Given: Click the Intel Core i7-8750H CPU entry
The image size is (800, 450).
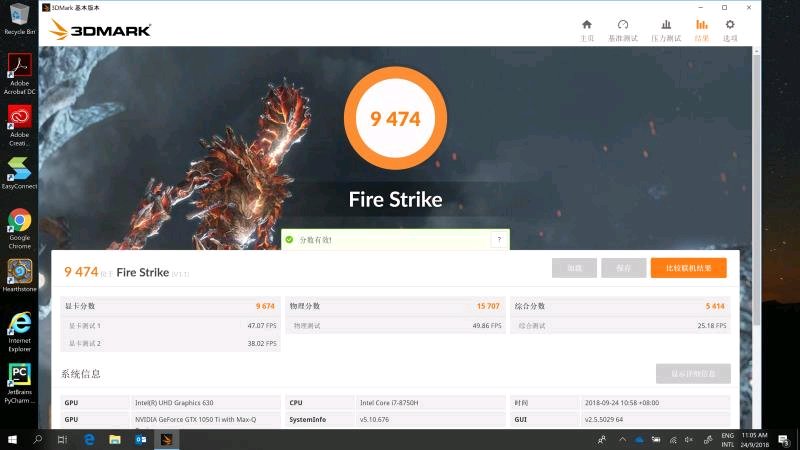Looking at the screenshot, I should (x=389, y=403).
